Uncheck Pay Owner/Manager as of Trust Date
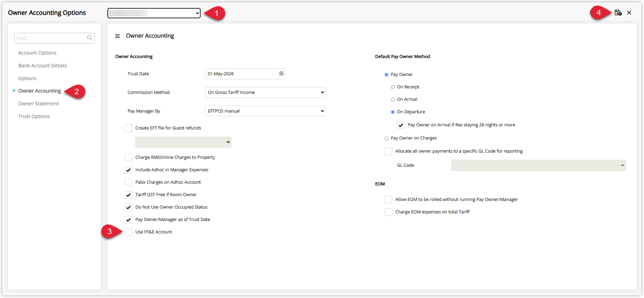The height and width of the screenshot is (298, 644). pos(128,220)
